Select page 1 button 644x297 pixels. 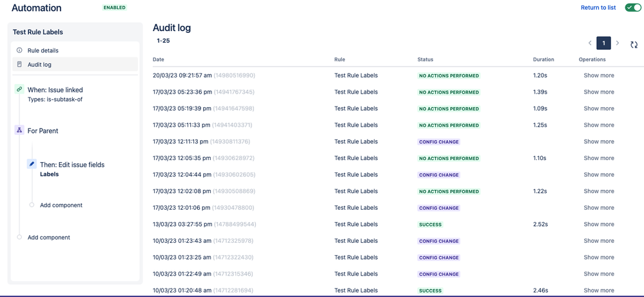604,43
